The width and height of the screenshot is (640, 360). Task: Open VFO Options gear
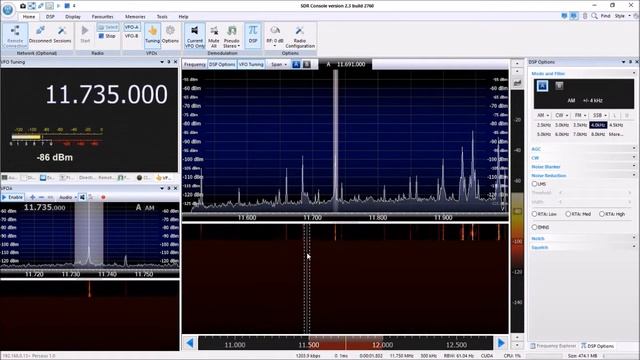pyautogui.click(x=170, y=34)
